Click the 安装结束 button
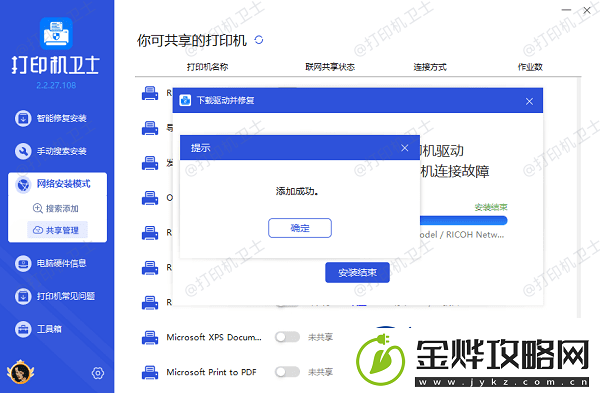Screen dimensions: 600x393 [357, 272]
